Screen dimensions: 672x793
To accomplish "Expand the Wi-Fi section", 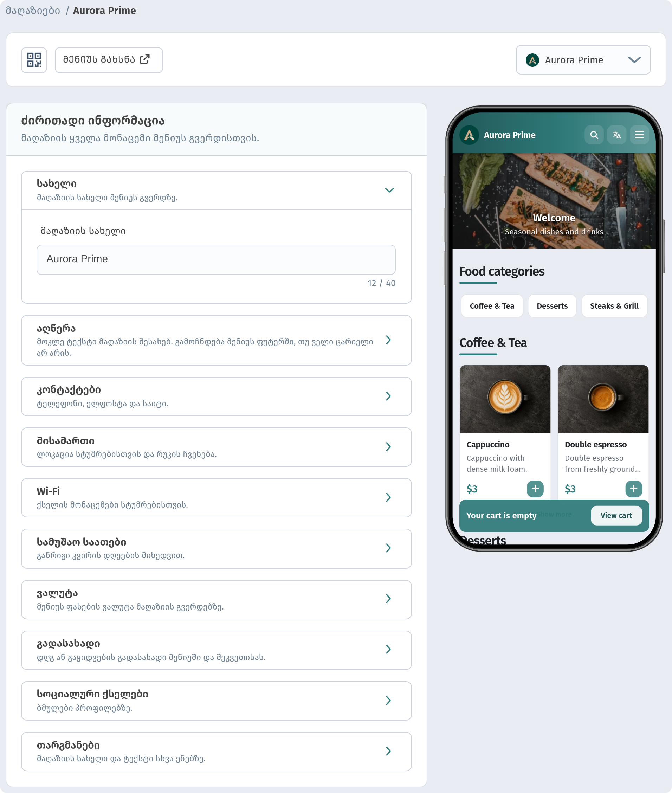I will coord(217,497).
